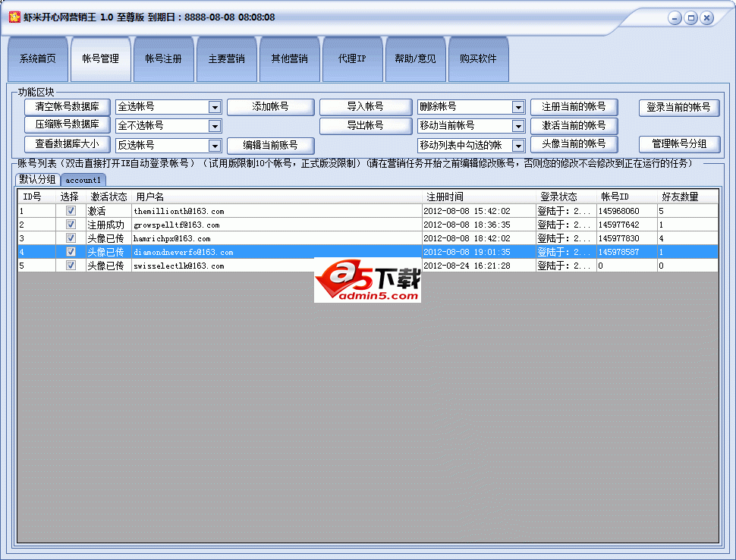Click the 导出帐号 button
736x560 pixels.
(365, 126)
